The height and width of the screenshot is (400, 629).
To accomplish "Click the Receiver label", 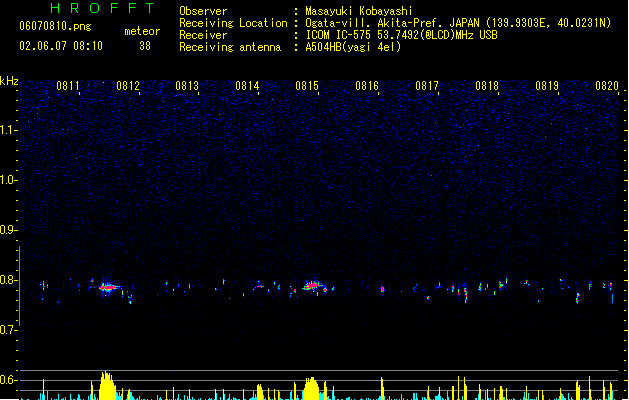I will pyautogui.click(x=203, y=35).
